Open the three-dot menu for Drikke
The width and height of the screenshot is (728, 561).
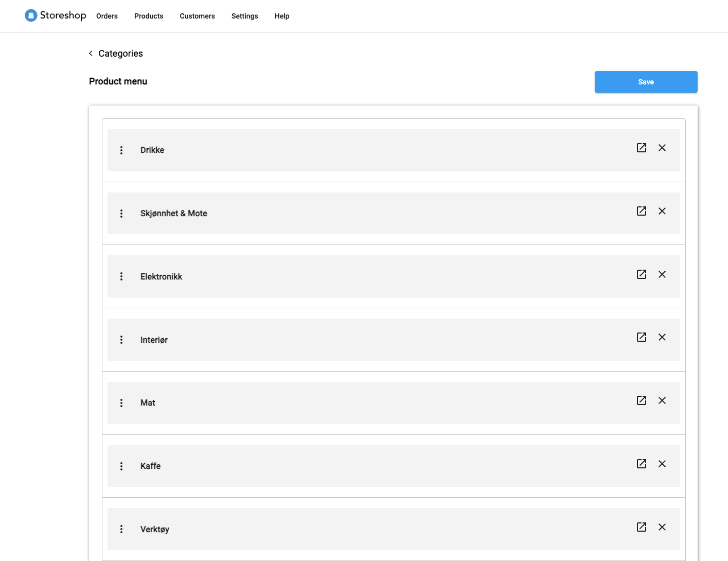(x=121, y=150)
